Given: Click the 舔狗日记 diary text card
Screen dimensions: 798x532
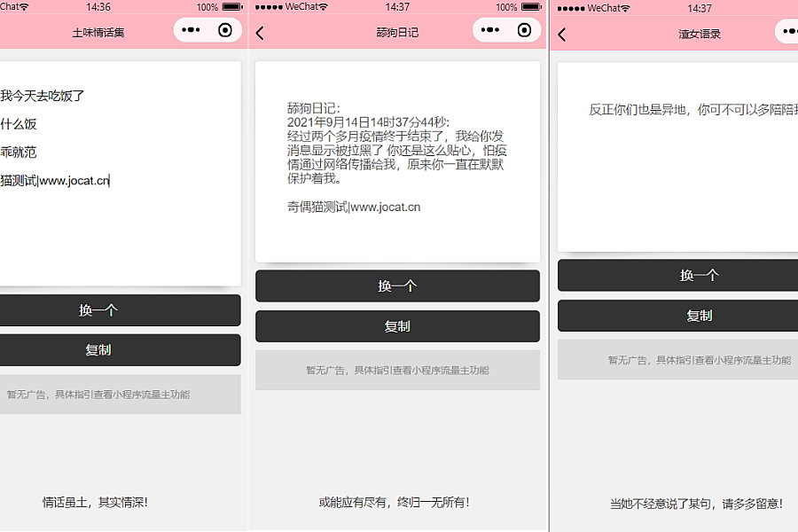Looking at the screenshot, I should [397, 160].
